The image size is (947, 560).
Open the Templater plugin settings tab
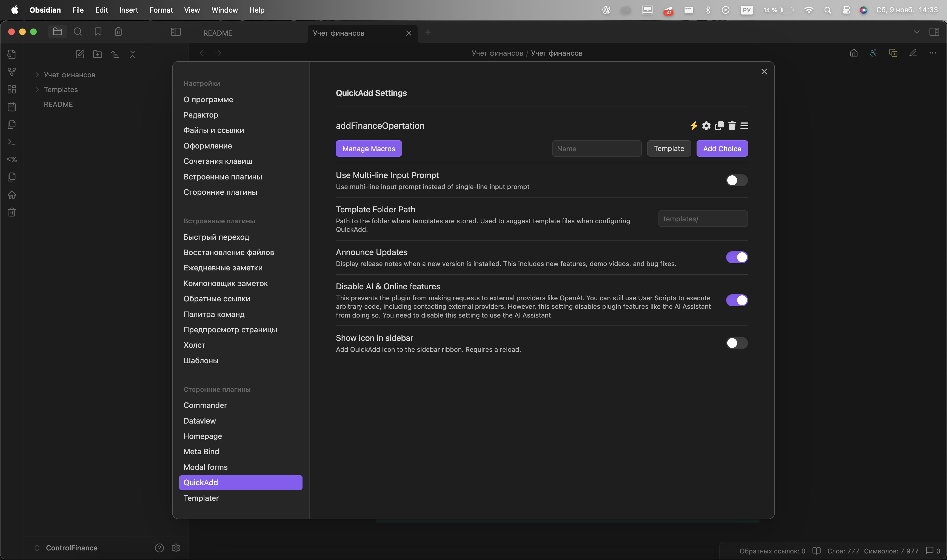point(201,498)
